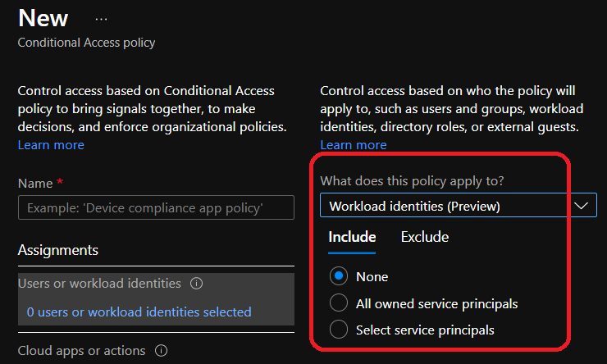Switch to the Exclude tab
Image resolution: width=607 pixels, height=364 pixels.
tap(424, 237)
